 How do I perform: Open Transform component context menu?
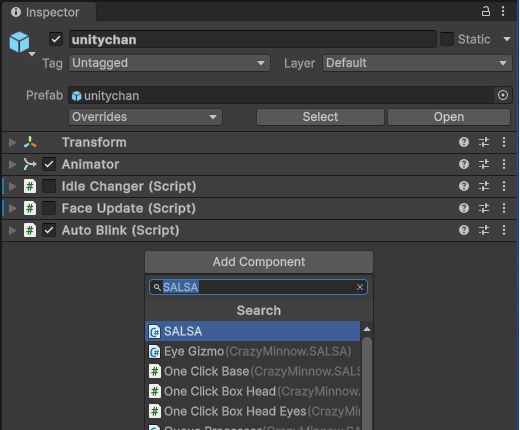[x=504, y=142]
